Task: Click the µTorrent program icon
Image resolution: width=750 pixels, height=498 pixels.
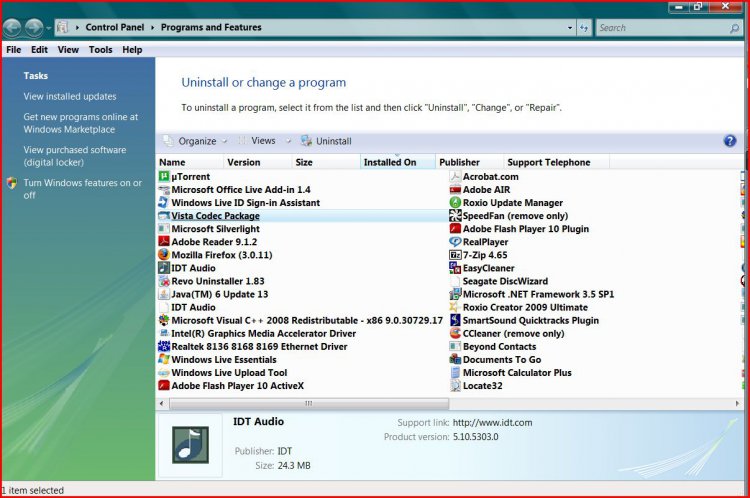Action: [x=164, y=177]
